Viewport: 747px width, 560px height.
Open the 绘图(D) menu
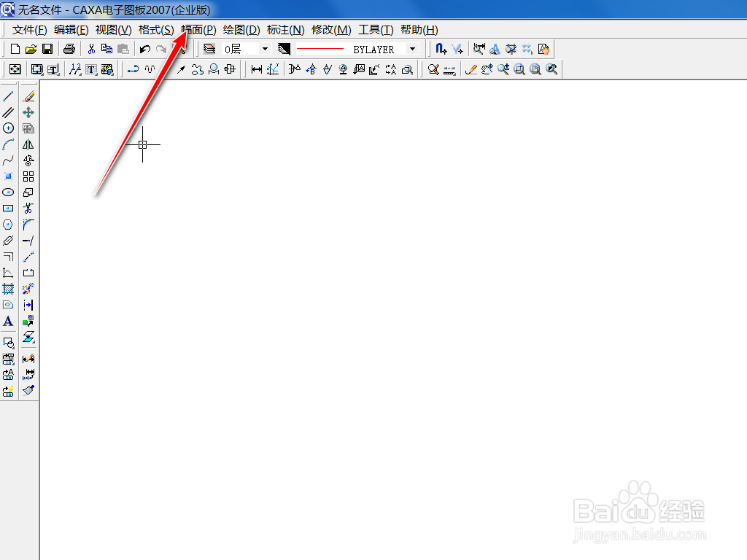tap(241, 29)
